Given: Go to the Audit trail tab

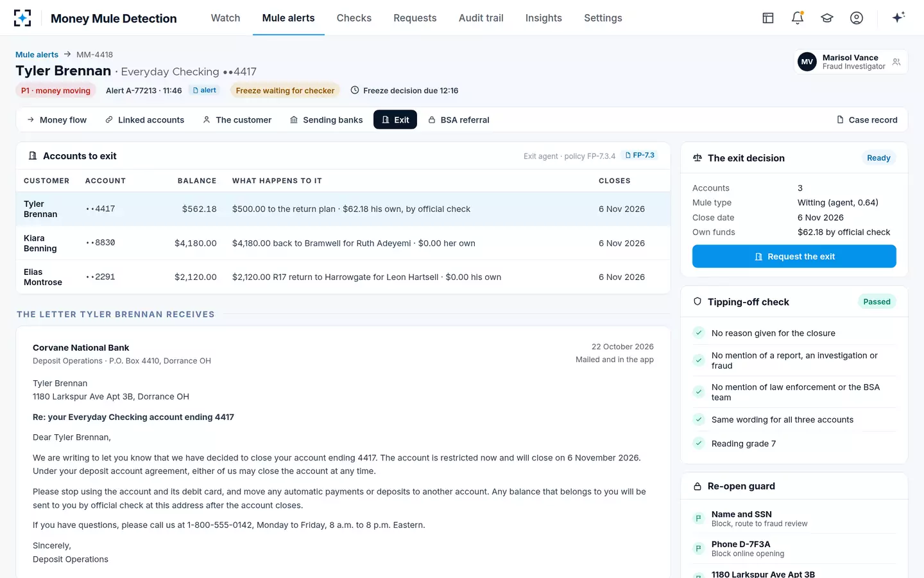Looking at the screenshot, I should (x=481, y=18).
